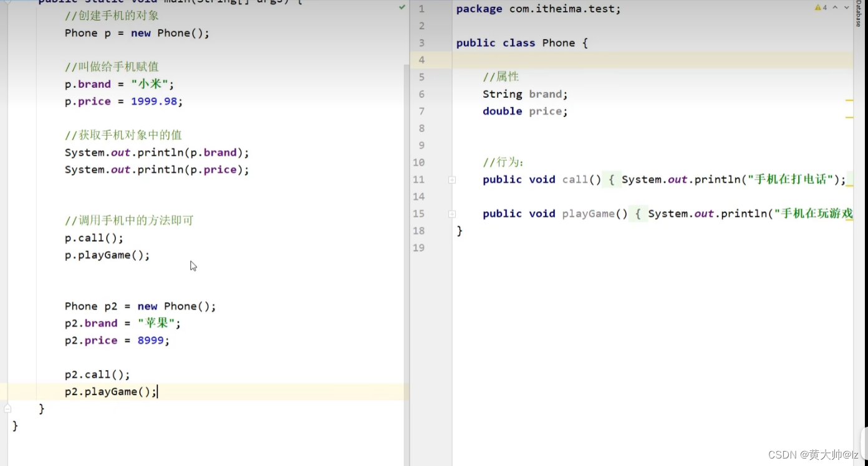Click line number 19 in Phone gutter

[418, 248]
